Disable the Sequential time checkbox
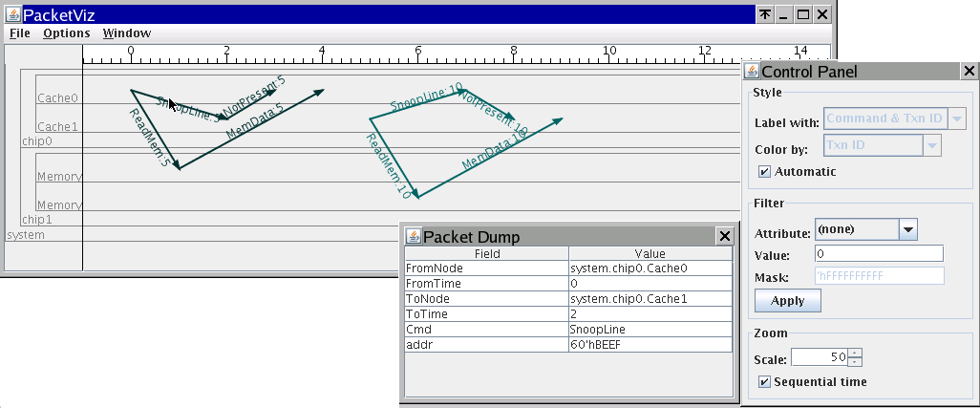980x408 pixels. point(764,382)
